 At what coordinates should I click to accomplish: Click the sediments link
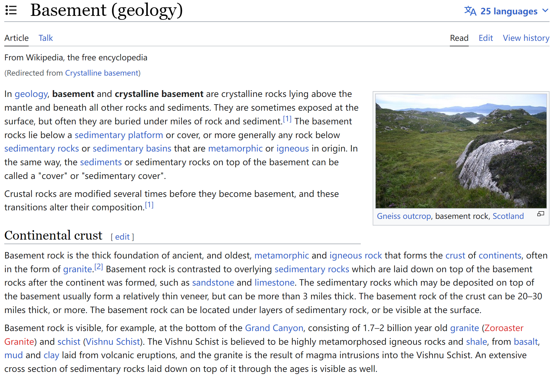click(101, 162)
